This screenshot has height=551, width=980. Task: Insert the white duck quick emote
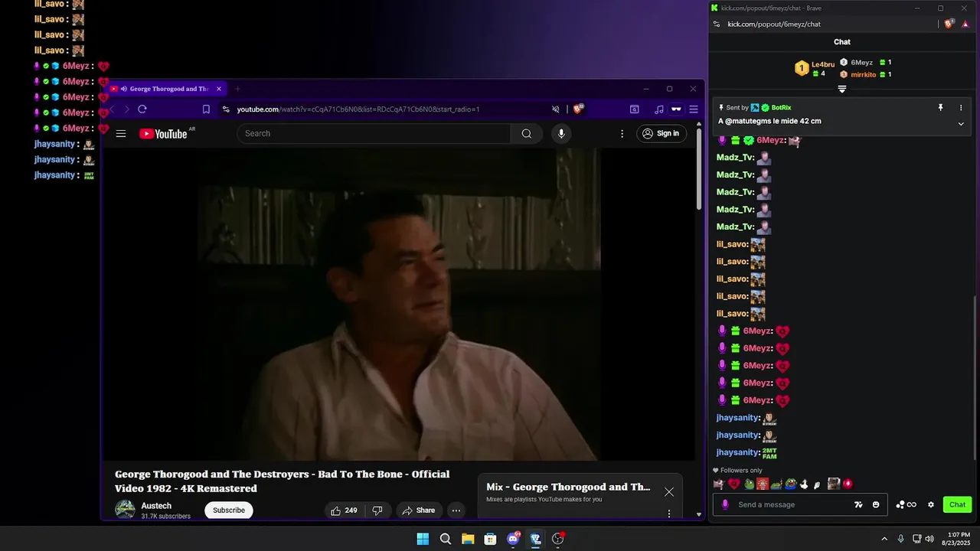pyautogui.click(x=804, y=484)
